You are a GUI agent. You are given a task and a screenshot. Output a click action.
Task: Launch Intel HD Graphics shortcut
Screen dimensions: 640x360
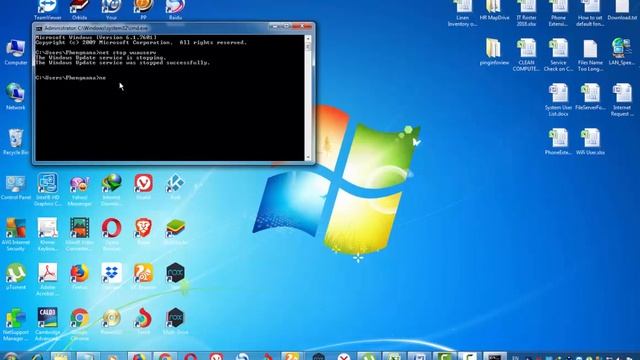pyautogui.click(x=47, y=189)
